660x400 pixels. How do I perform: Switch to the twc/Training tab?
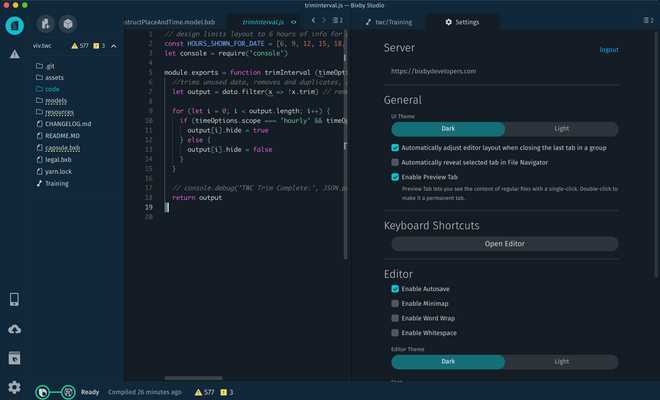tap(389, 22)
